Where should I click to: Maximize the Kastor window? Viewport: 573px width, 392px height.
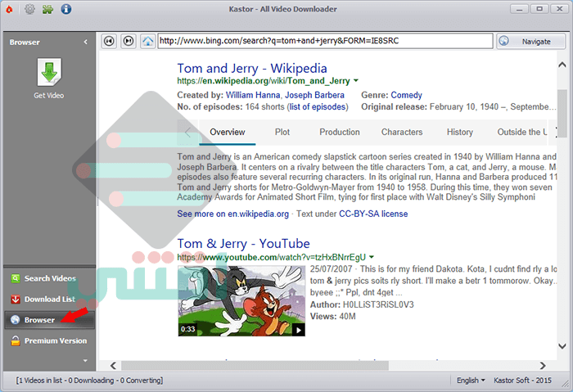(x=539, y=9)
